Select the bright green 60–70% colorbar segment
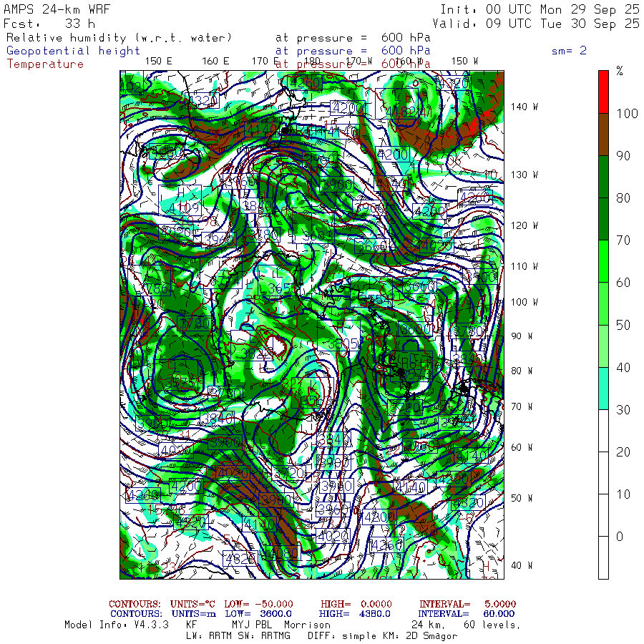 [x=604, y=261]
